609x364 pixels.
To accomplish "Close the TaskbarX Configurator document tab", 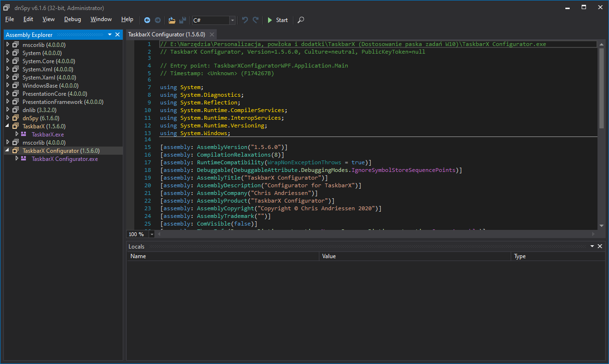I will pos(211,34).
